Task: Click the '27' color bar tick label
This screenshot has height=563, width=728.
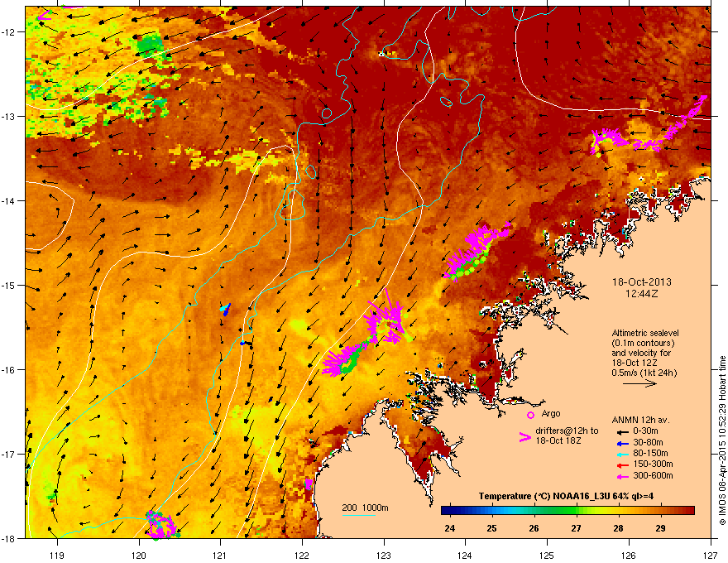Action: (576, 528)
